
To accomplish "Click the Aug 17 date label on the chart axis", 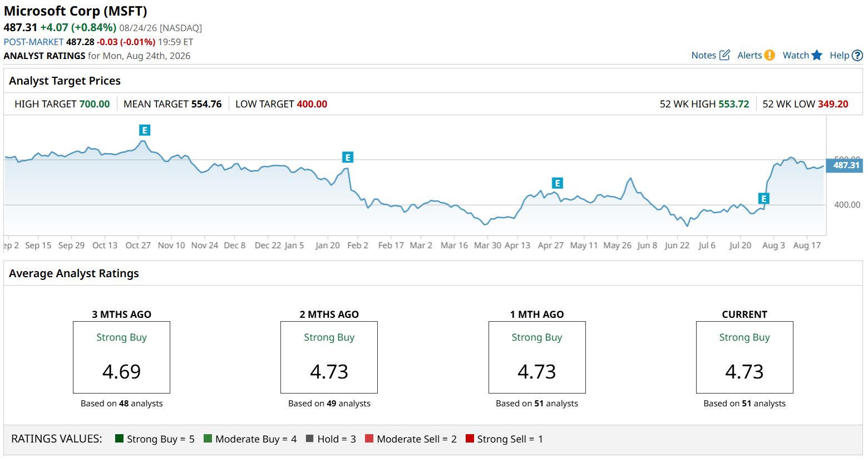I will point(807,245).
